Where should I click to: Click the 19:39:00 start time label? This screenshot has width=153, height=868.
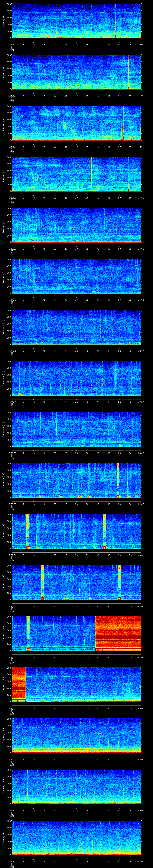(12, 555)
